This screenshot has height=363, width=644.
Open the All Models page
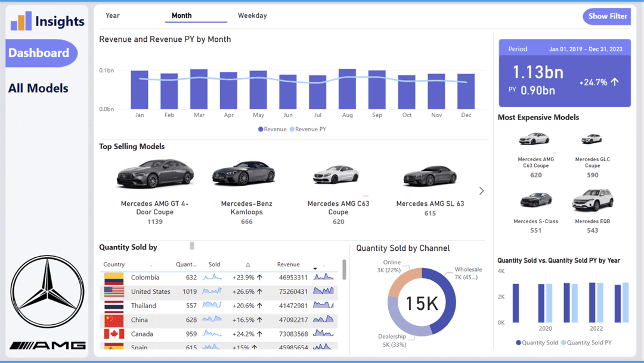(38, 88)
